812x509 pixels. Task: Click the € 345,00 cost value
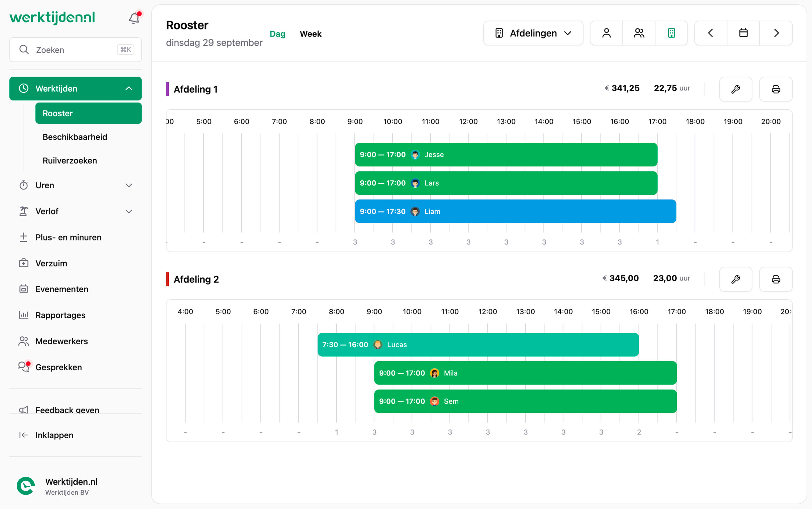click(621, 278)
